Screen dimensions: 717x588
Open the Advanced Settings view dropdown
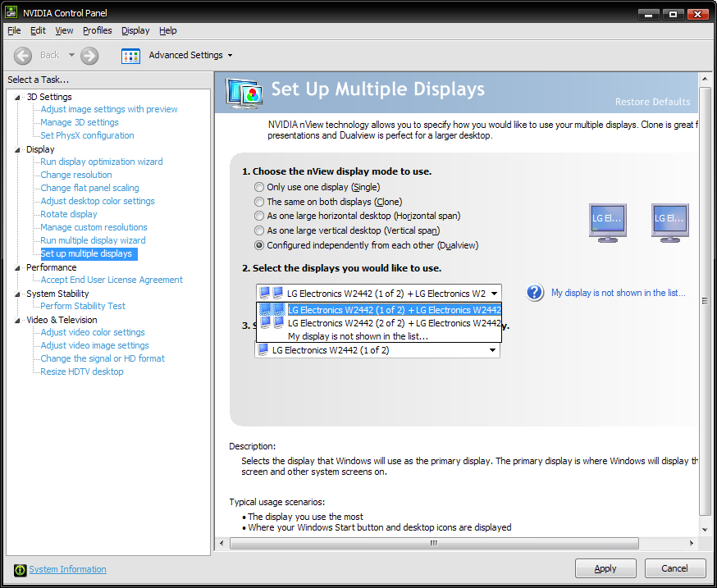[x=230, y=55]
